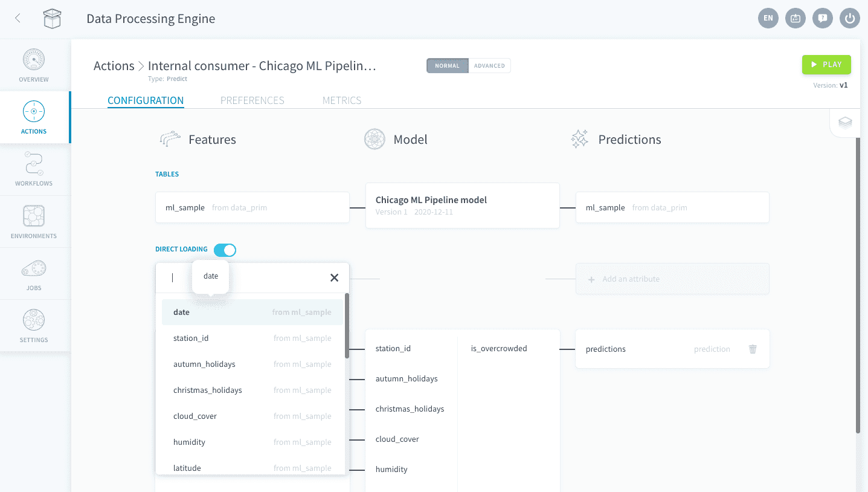The width and height of the screenshot is (868, 492).
Task: Click the attribute dropdown list scrollbar
Action: 347,326
